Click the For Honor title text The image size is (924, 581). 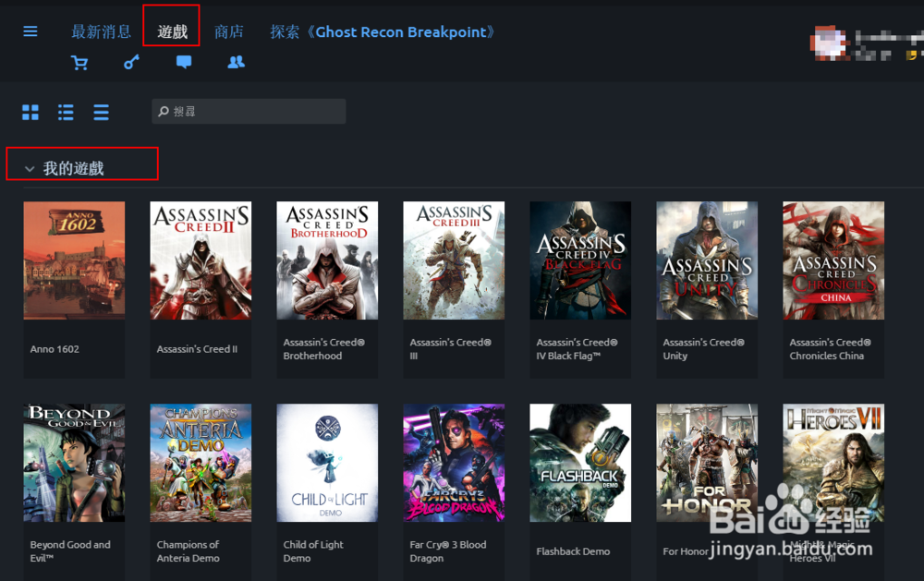click(x=686, y=551)
